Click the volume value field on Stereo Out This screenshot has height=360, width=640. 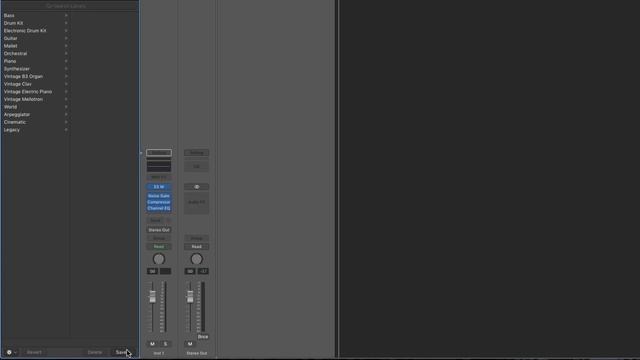tap(190, 271)
